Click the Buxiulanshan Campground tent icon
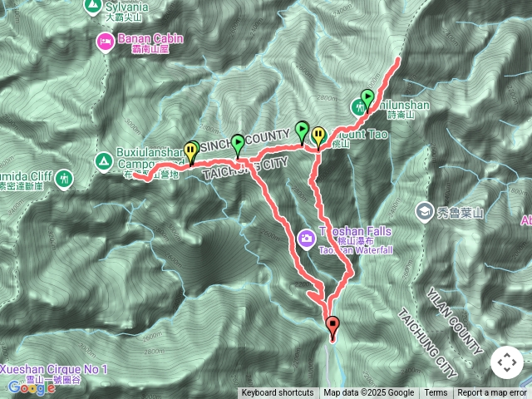 pos(104,162)
